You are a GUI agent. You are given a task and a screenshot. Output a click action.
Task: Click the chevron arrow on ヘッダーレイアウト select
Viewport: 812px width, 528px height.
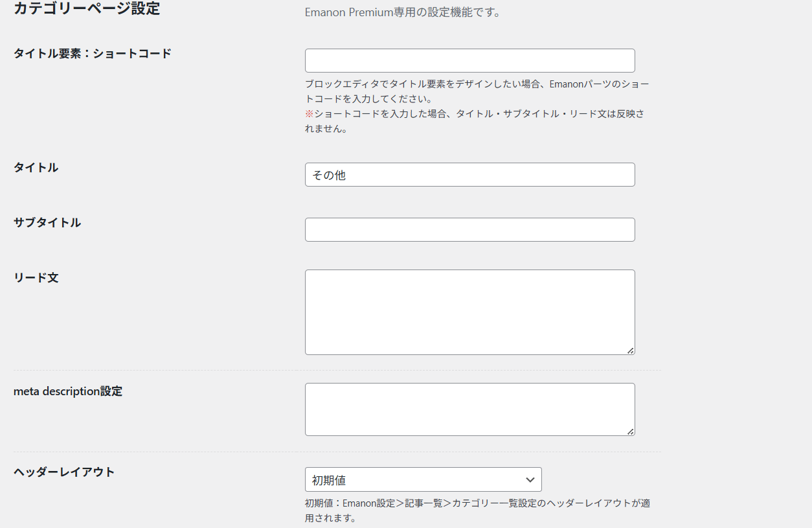[x=530, y=479]
